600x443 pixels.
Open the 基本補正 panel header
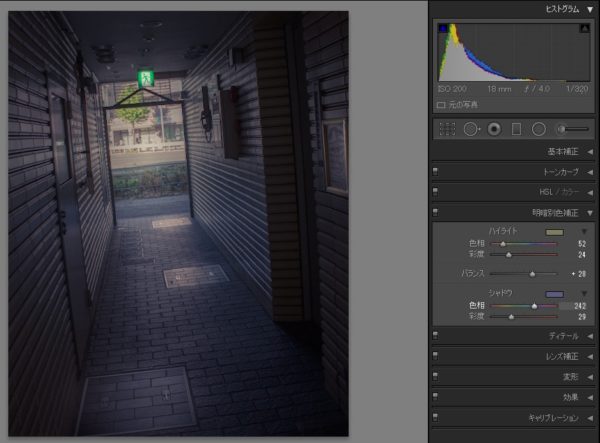514,152
